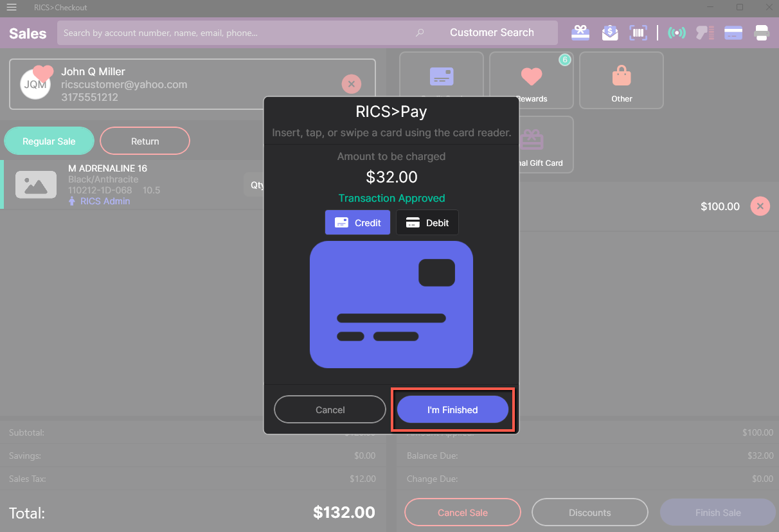779x532 pixels.
Task: Click I'm Finished in RICS>Pay dialog
Action: (x=452, y=410)
